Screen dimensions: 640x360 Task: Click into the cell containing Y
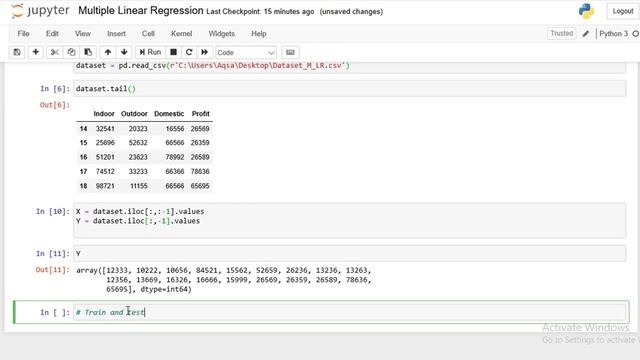pos(349,253)
